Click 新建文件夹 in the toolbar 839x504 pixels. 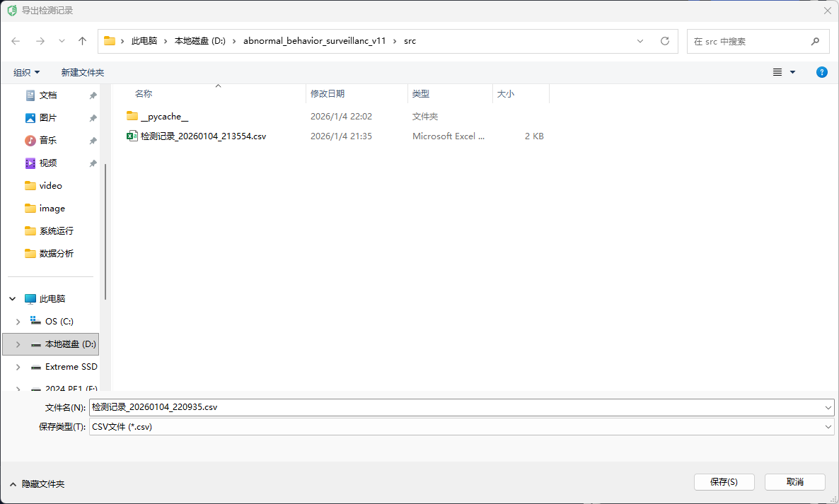point(82,72)
